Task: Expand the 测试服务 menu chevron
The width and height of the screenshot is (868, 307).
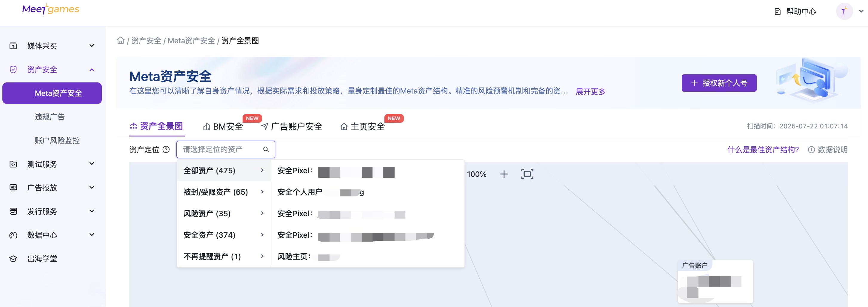Action: (92, 164)
